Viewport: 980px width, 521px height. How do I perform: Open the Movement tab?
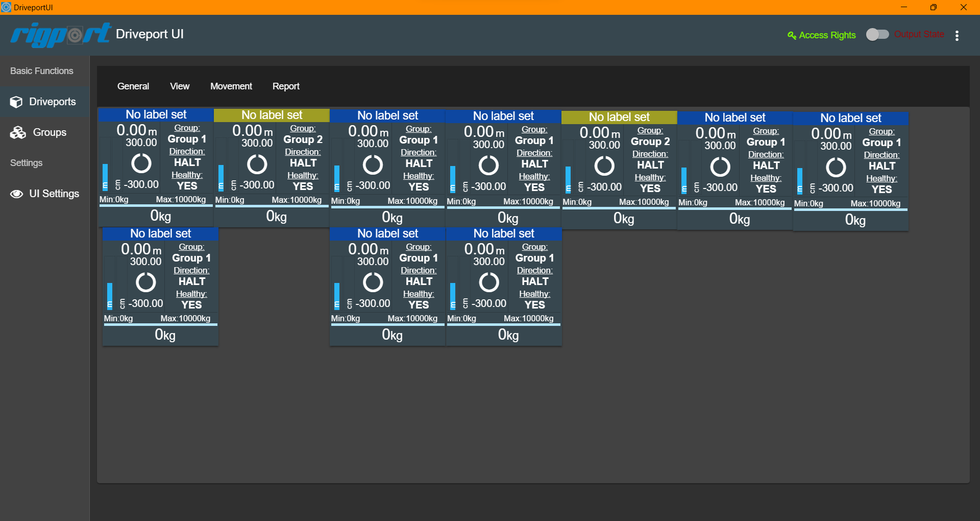[231, 86]
